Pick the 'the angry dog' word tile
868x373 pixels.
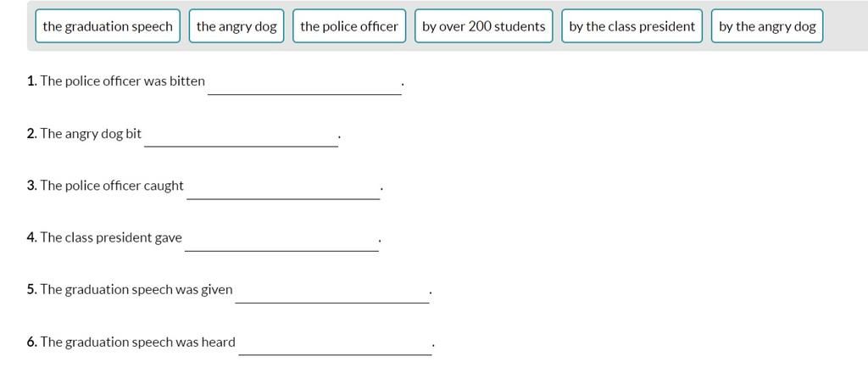click(236, 26)
